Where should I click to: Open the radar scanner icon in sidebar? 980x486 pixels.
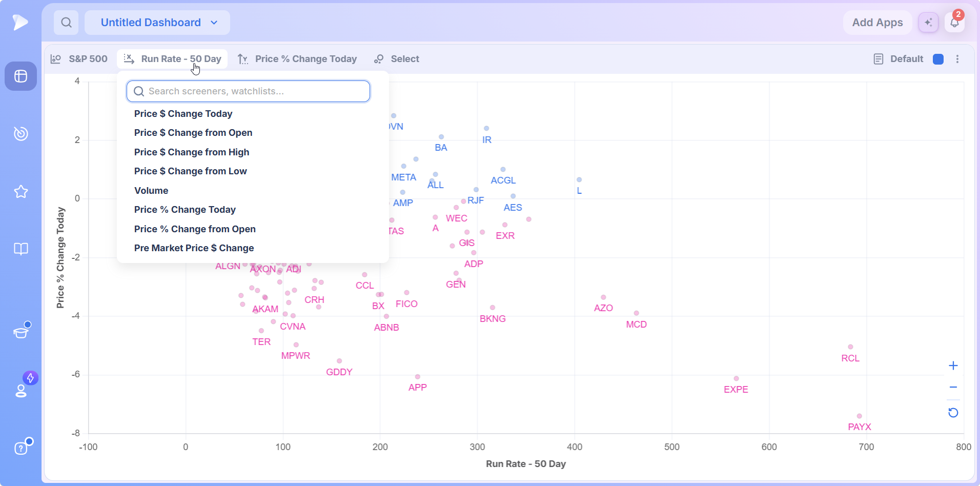[21, 134]
